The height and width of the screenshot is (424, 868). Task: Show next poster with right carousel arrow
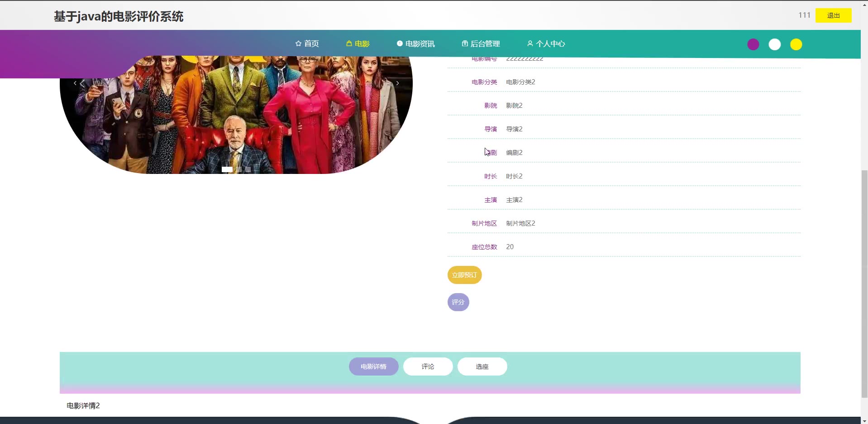[397, 83]
